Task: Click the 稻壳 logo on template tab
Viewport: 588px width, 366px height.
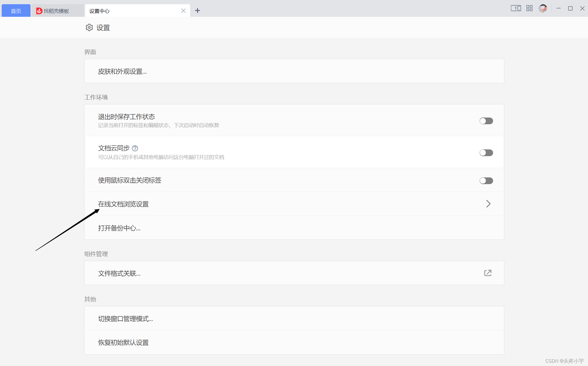Action: click(39, 11)
